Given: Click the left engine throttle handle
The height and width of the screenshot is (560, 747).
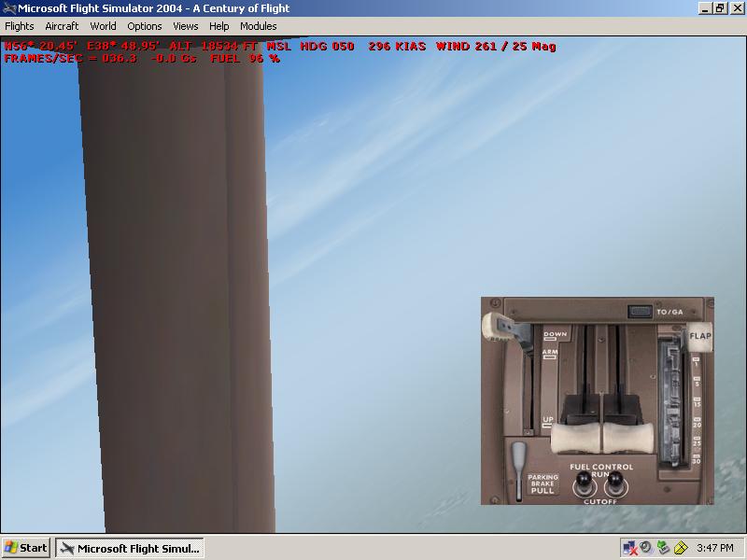Looking at the screenshot, I should tap(577, 438).
